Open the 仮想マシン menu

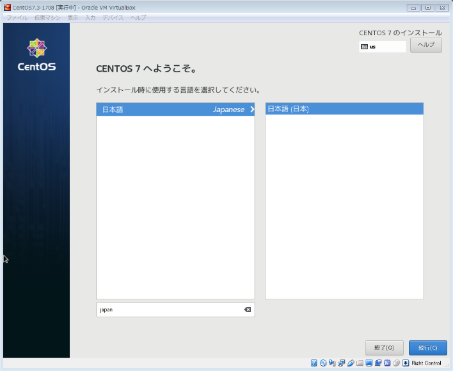point(47,18)
